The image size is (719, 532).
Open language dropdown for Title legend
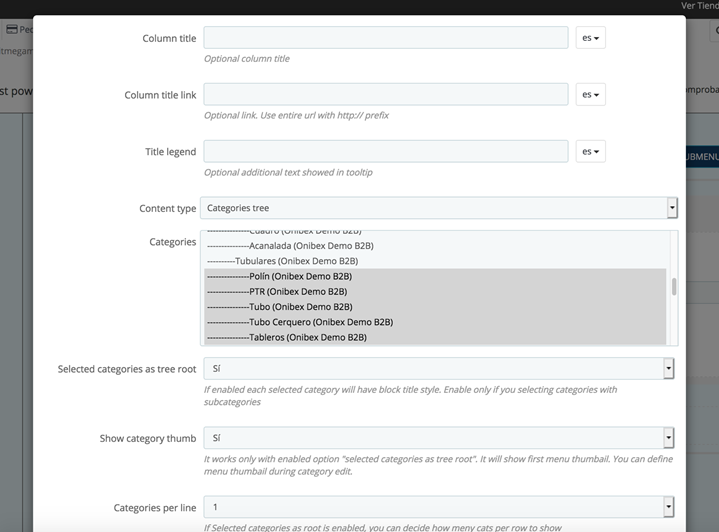591,152
